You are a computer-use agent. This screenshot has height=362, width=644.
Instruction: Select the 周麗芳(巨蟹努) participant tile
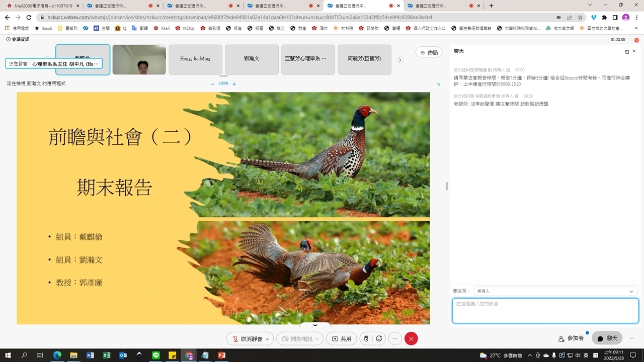point(364,59)
